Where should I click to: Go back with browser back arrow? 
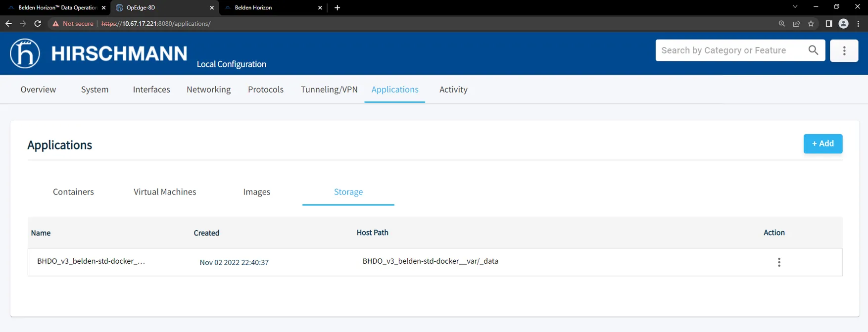[x=8, y=24]
